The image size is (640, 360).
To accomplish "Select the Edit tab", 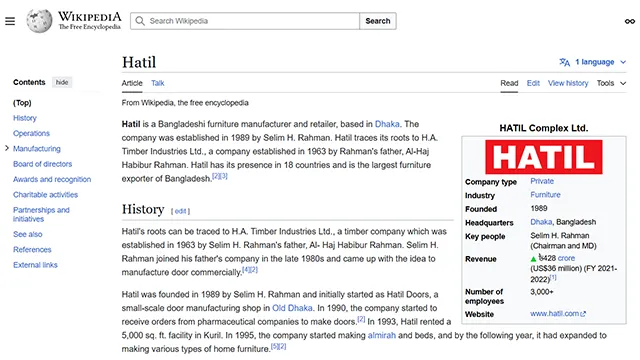I will click(x=533, y=83).
